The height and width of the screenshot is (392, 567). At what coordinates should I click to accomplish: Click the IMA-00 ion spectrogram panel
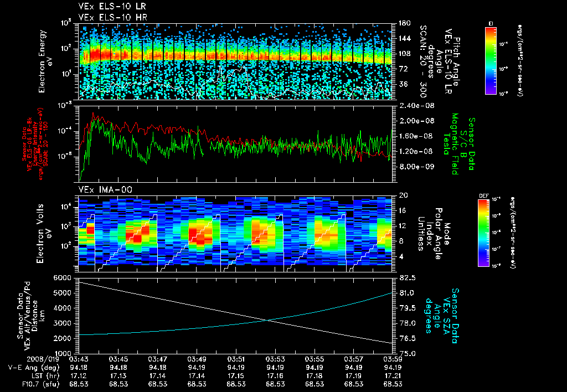235,234
